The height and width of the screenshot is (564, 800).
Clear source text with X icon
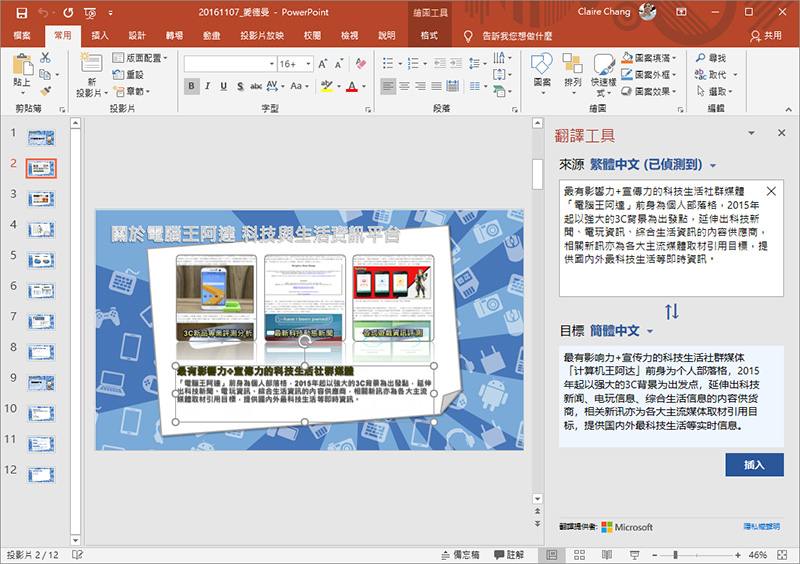click(771, 191)
